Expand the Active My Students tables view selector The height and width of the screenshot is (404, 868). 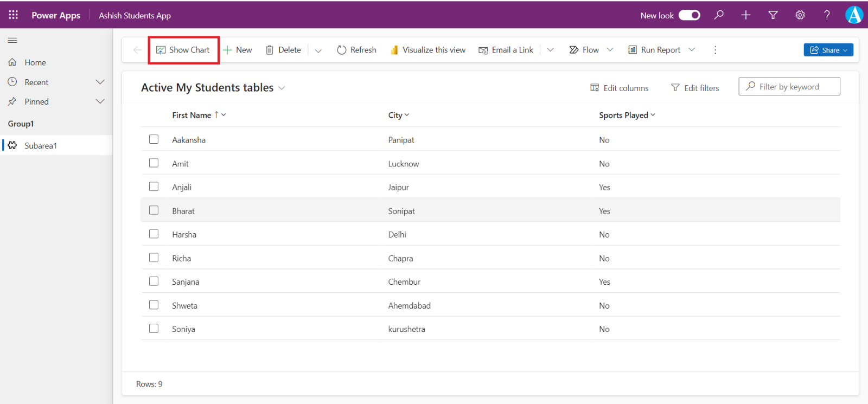point(282,88)
